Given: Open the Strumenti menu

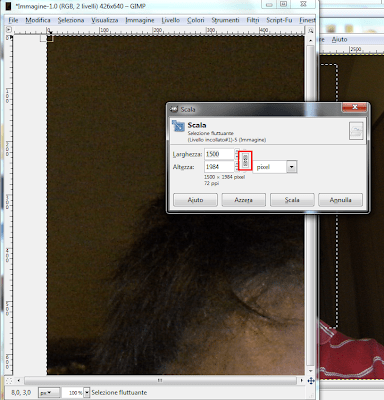Looking at the screenshot, I should 225,20.
